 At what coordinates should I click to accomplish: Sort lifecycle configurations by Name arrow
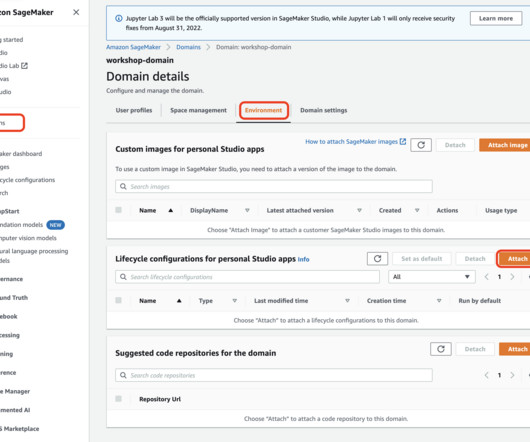click(179, 301)
